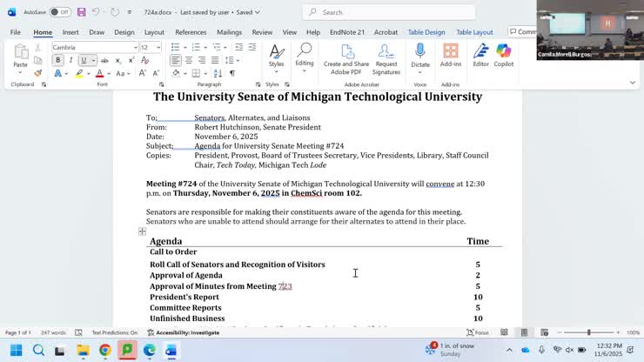Image resolution: width=644 pixels, height=362 pixels.
Task: Launch Copilot from the ribbon
Action: pos(504,56)
